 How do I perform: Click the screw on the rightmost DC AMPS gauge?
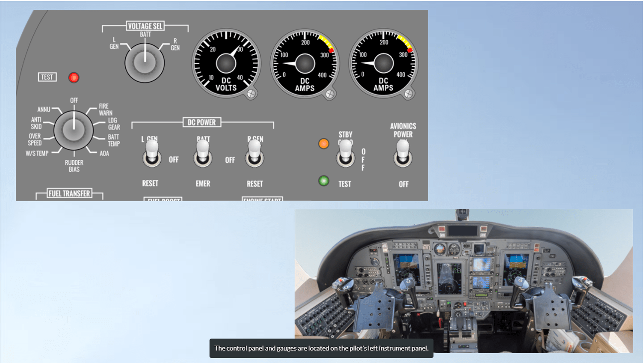coord(409,93)
